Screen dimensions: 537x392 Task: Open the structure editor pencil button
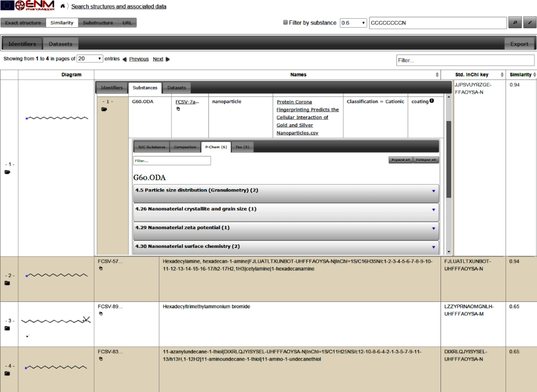[x=530, y=23]
